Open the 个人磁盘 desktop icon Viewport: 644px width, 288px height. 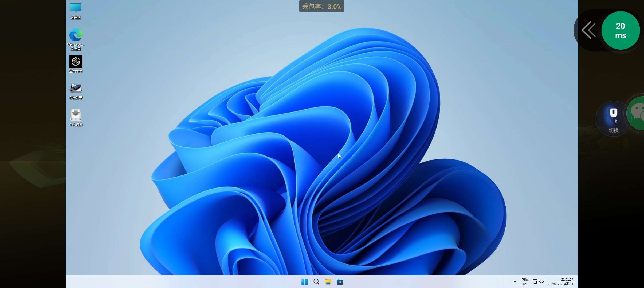tap(76, 118)
